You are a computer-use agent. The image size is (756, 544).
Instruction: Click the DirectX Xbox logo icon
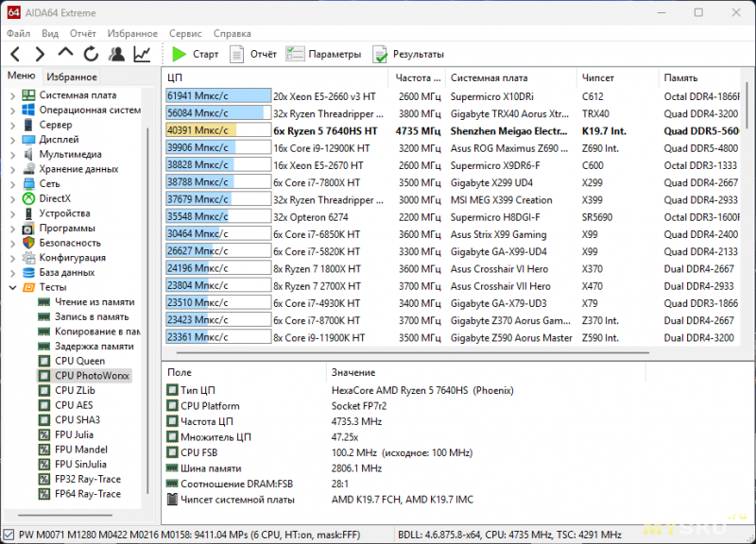[29, 198]
